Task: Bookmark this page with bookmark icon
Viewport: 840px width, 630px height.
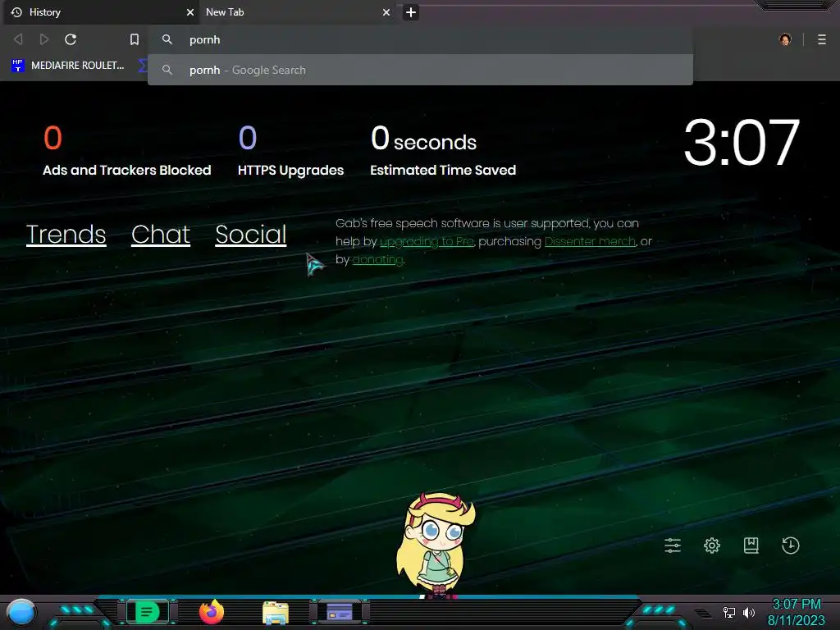Action: pos(135,39)
